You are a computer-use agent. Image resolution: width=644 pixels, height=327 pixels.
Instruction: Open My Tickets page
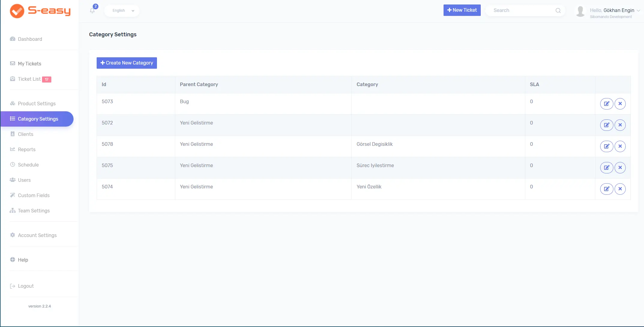29,64
